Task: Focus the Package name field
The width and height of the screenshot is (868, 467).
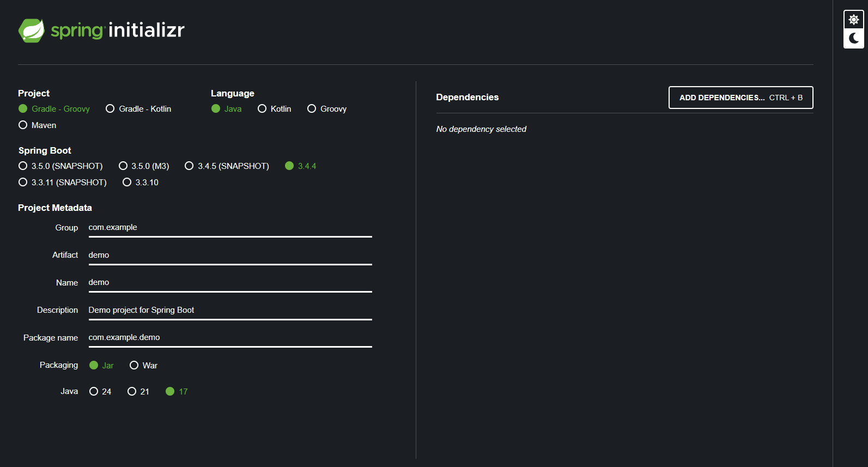Action: click(230, 338)
